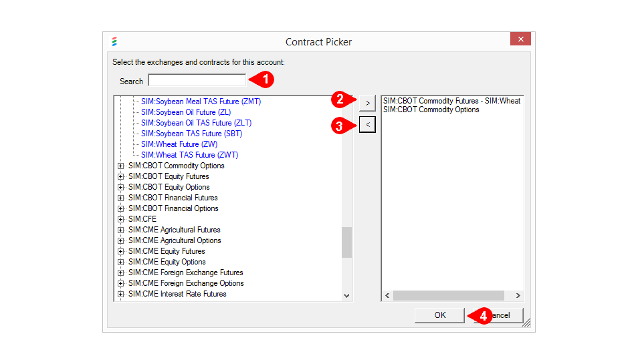Click the add (>) arrow button
638x364 pixels.
(x=367, y=103)
